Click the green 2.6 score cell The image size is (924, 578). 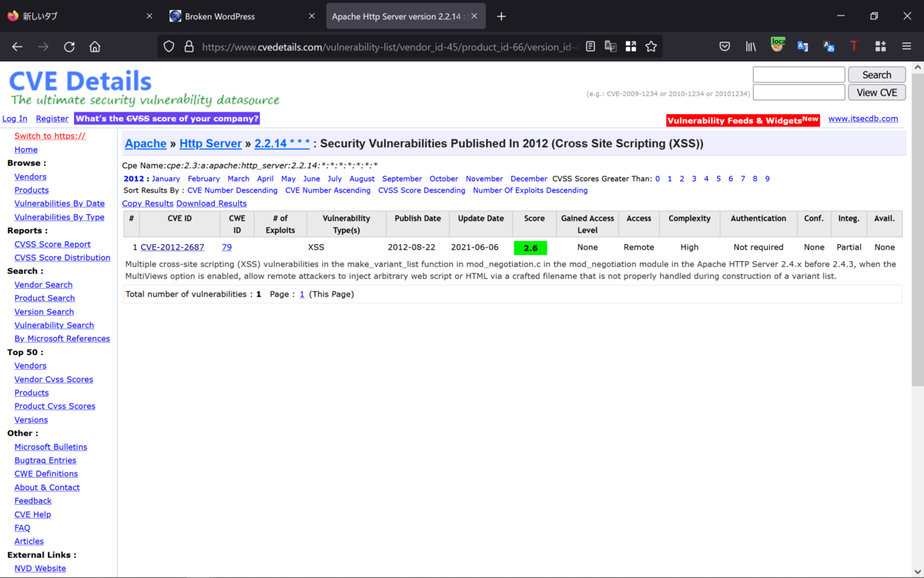[x=531, y=248]
